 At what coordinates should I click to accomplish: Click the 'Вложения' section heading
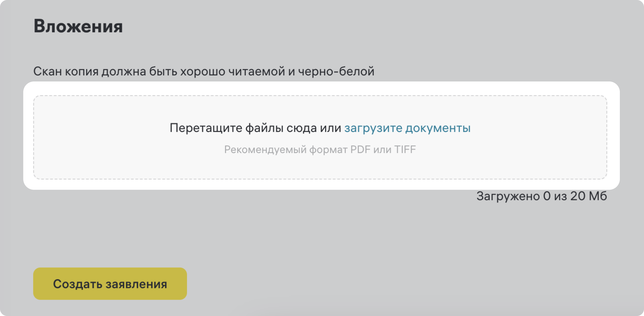[x=78, y=26]
